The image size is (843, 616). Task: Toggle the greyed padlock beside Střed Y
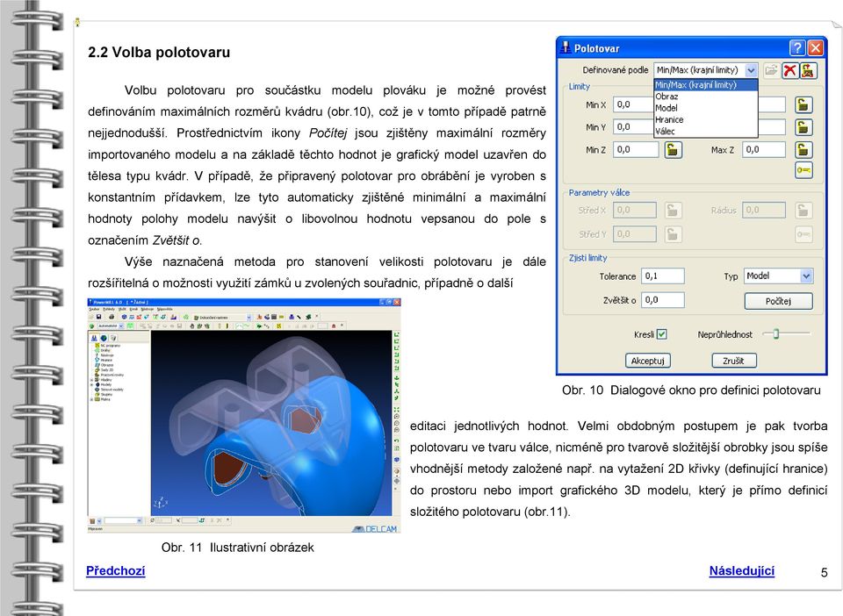pos(673,234)
